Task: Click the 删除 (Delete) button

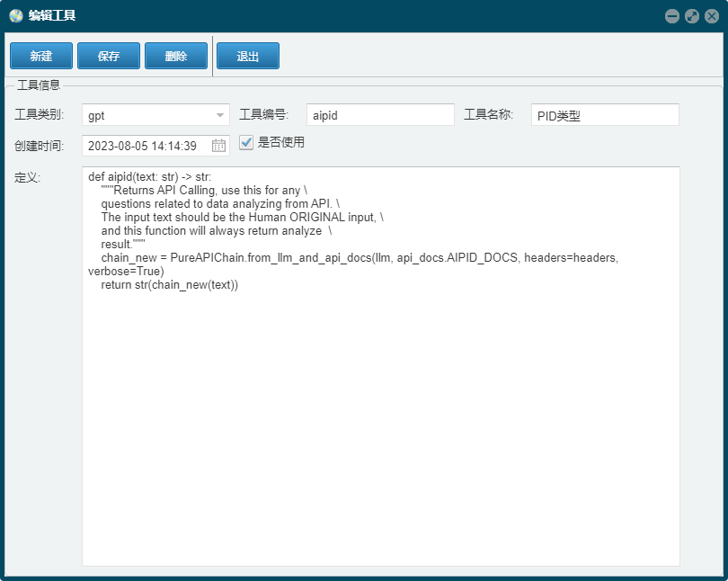Action: coord(176,56)
